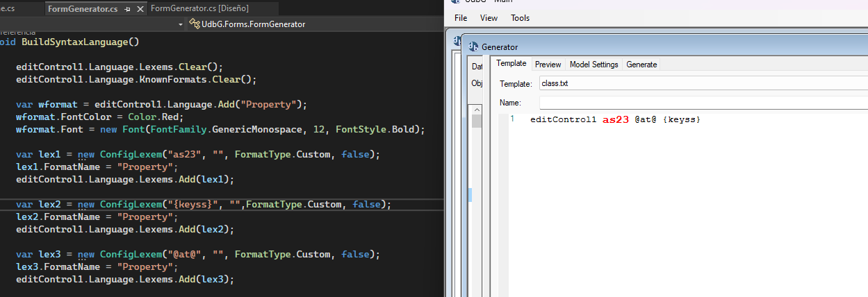868x297 pixels.
Task: Select the Template tab in Generator
Action: (x=511, y=64)
